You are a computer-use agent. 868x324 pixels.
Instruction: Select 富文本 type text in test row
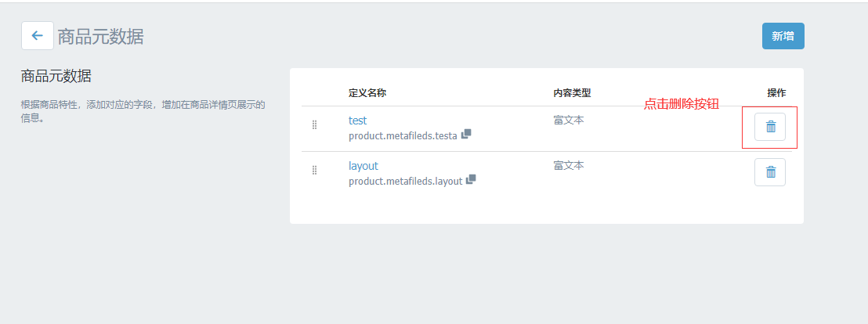[x=569, y=120]
